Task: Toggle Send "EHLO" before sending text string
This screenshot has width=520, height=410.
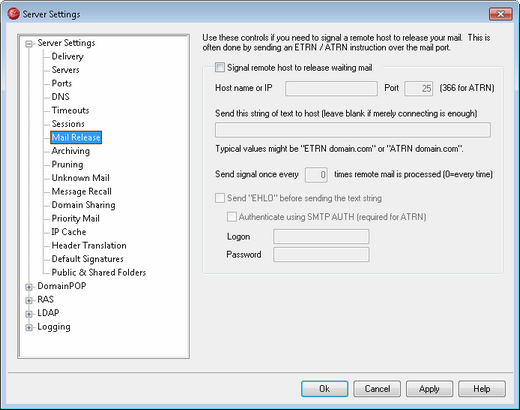Action: 220,198
